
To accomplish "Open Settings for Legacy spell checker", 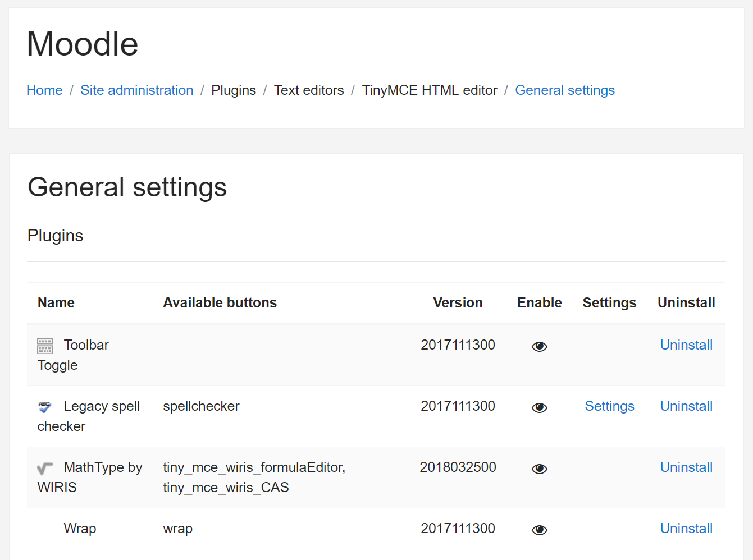I will pos(609,406).
